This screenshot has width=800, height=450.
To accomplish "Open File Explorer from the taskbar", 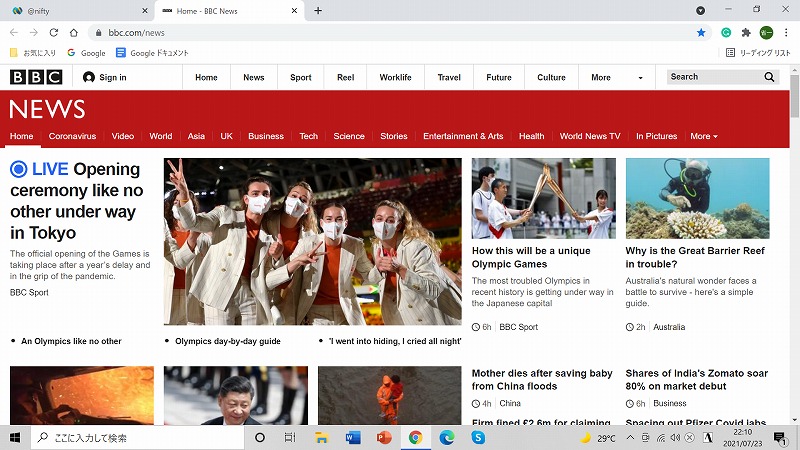I will click(x=321, y=438).
